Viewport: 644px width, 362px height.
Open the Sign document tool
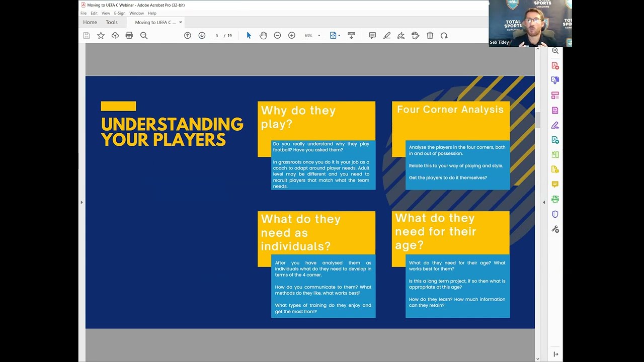point(401,36)
